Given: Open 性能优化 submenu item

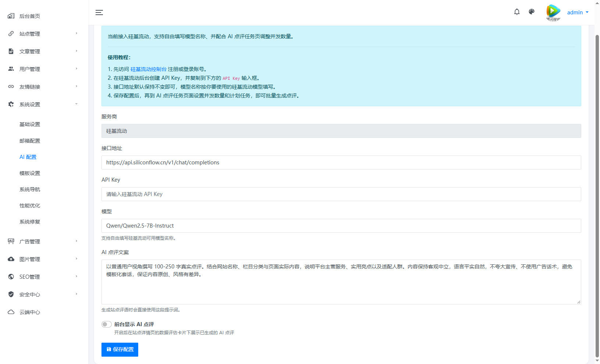Looking at the screenshot, I should point(30,206).
